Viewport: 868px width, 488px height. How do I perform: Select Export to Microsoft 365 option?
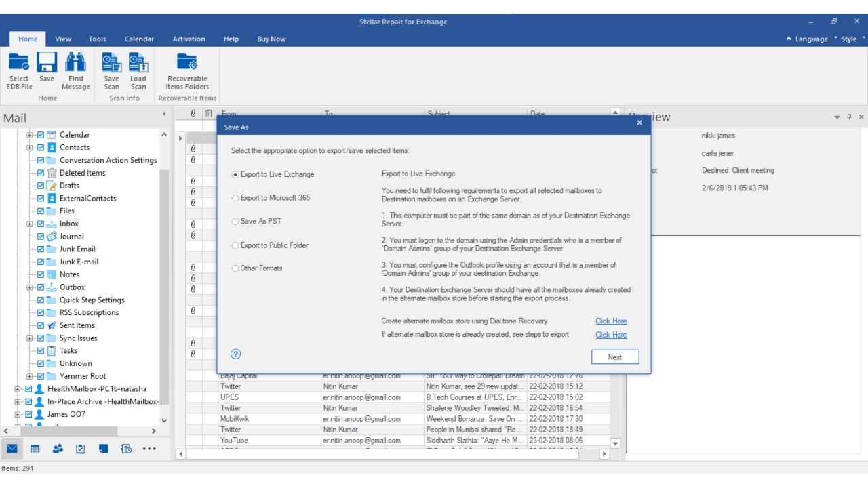(271, 198)
